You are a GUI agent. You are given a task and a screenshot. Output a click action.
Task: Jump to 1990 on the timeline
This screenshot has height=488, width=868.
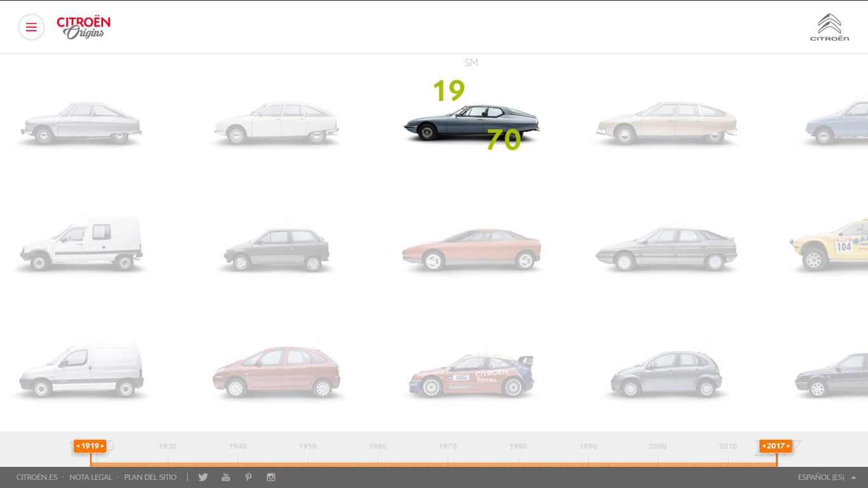coord(588,447)
